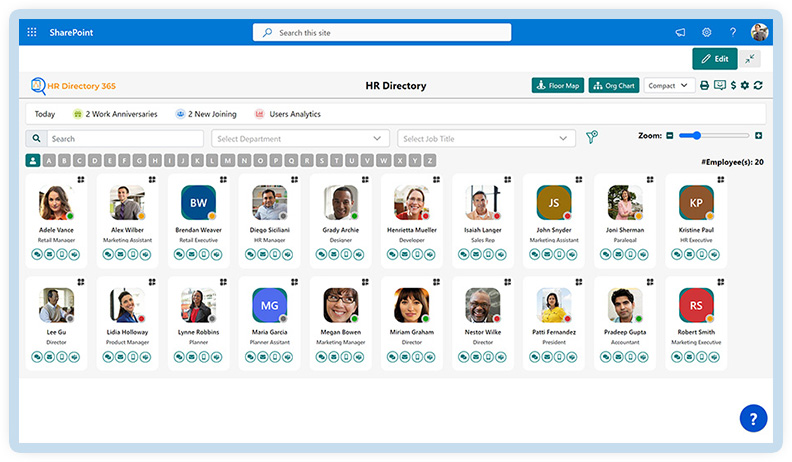
Task: Filter employees by letter Z
Action: [430, 161]
